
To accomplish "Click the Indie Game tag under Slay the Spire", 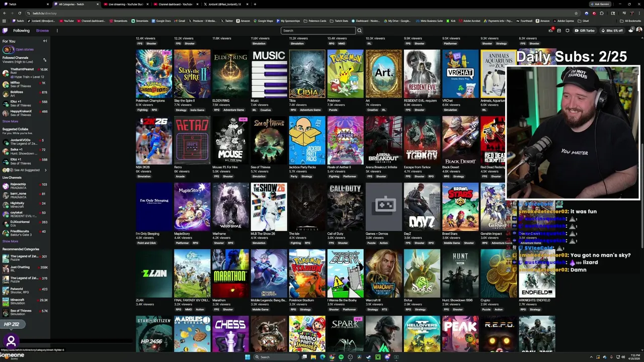I will (197, 110).
